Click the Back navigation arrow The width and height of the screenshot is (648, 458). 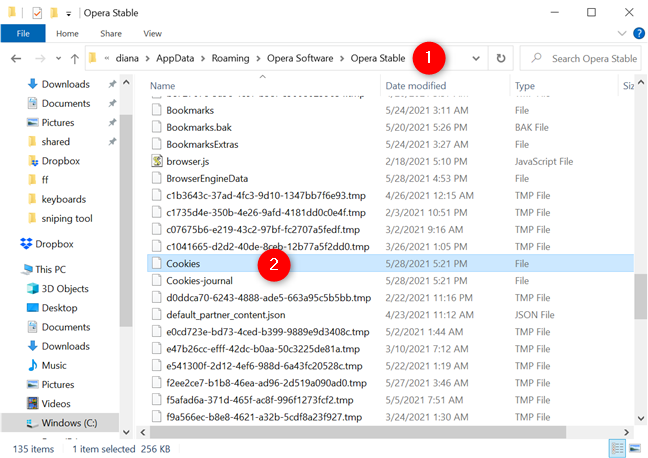(x=16, y=58)
